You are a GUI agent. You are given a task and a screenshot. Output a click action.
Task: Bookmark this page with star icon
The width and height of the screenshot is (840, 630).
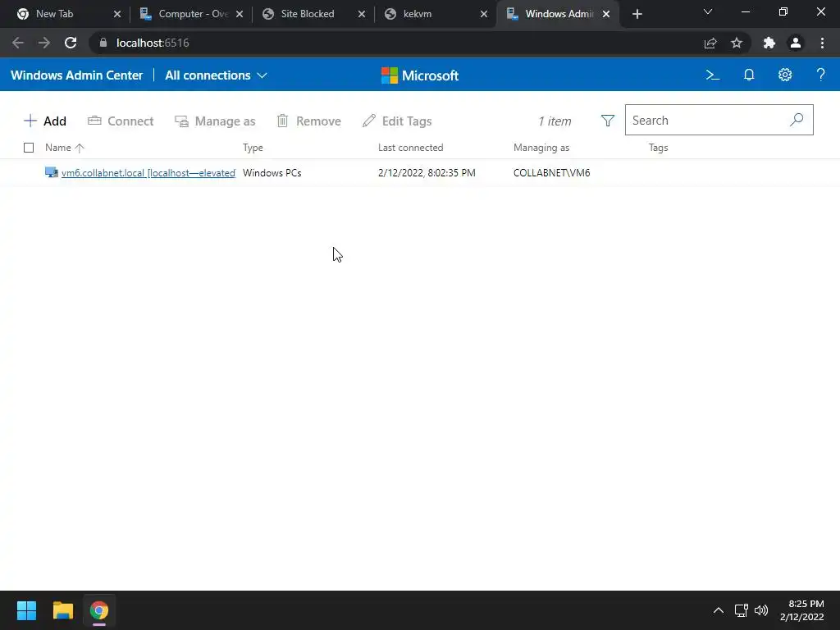point(737,43)
